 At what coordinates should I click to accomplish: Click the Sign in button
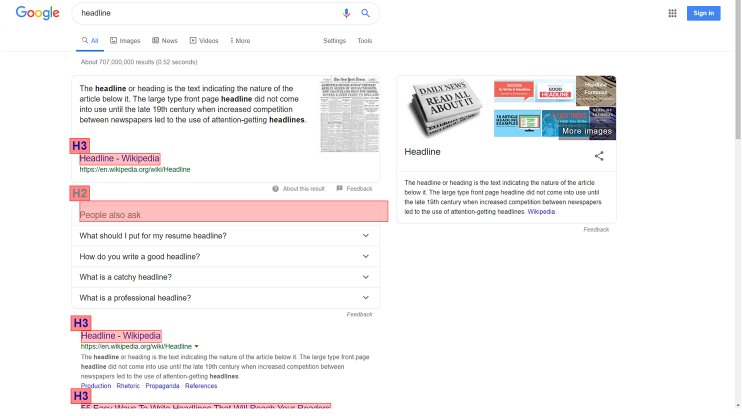click(704, 13)
